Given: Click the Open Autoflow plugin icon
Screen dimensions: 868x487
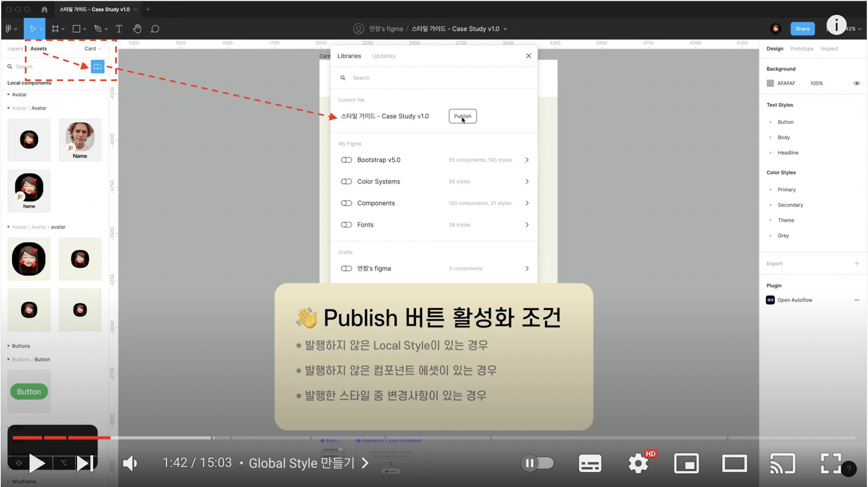Looking at the screenshot, I should 770,300.
